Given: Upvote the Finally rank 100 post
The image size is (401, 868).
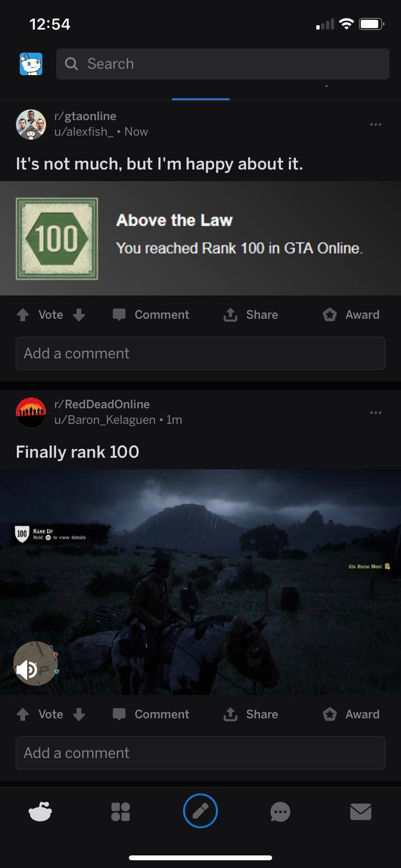Looking at the screenshot, I should (x=23, y=714).
